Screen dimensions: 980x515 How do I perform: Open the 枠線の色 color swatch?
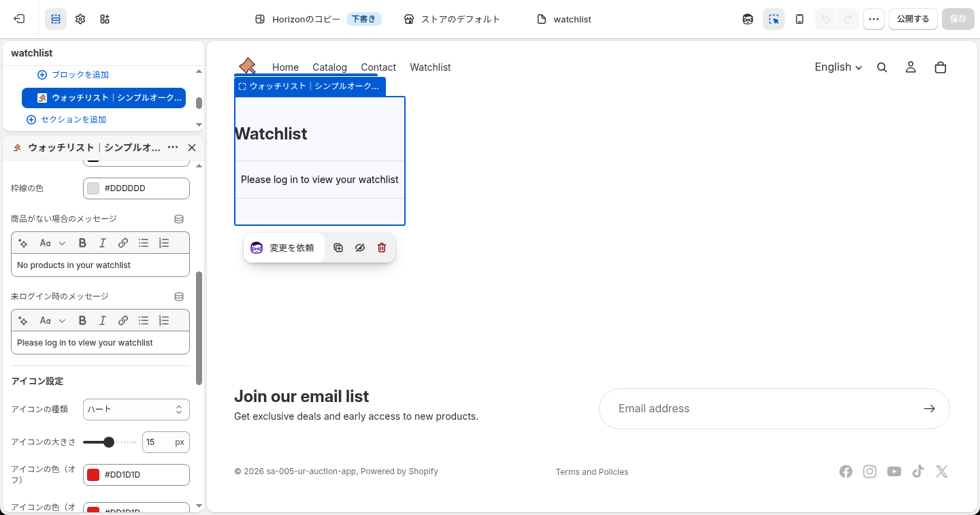[93, 188]
